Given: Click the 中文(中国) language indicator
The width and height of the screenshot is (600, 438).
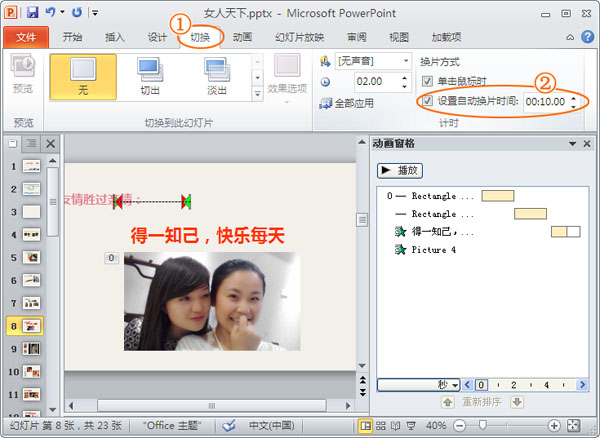Looking at the screenshot, I should coord(272,426).
